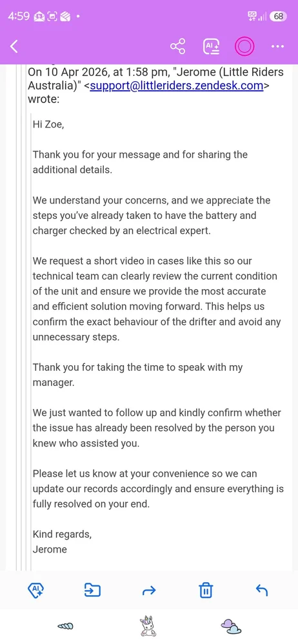This screenshot has height=644, width=298.
Task: Tap the cloud back navigation icon
Action: point(231,626)
